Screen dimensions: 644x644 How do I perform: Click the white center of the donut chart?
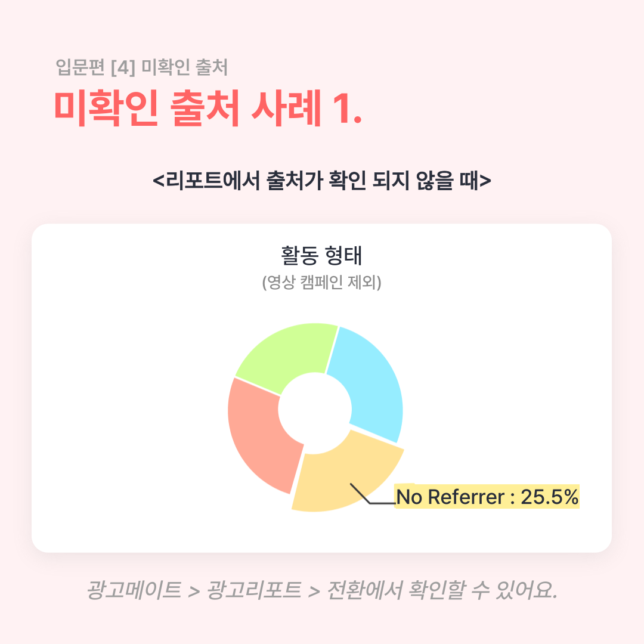[315, 409]
